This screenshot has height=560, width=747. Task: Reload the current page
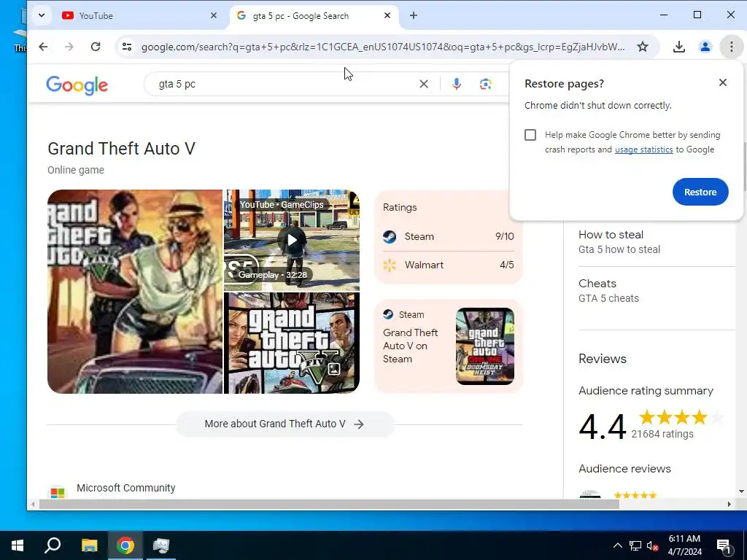[x=96, y=47]
